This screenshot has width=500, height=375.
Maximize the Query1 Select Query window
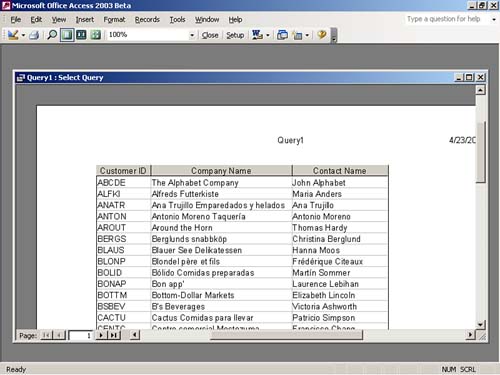click(x=469, y=78)
